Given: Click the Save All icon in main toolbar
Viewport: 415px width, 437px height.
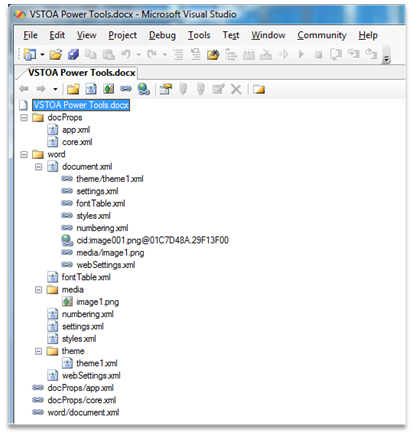Looking at the screenshot, I should tap(73, 54).
